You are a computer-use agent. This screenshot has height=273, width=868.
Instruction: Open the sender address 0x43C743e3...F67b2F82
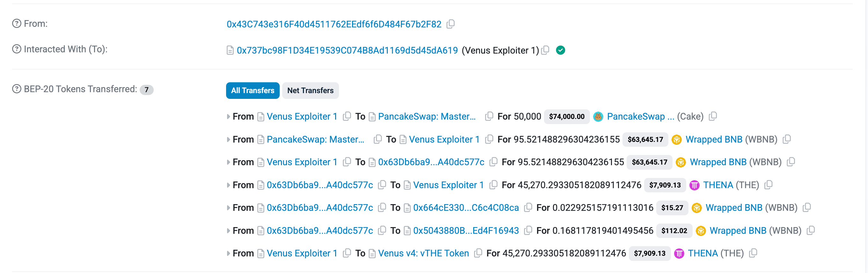click(334, 24)
